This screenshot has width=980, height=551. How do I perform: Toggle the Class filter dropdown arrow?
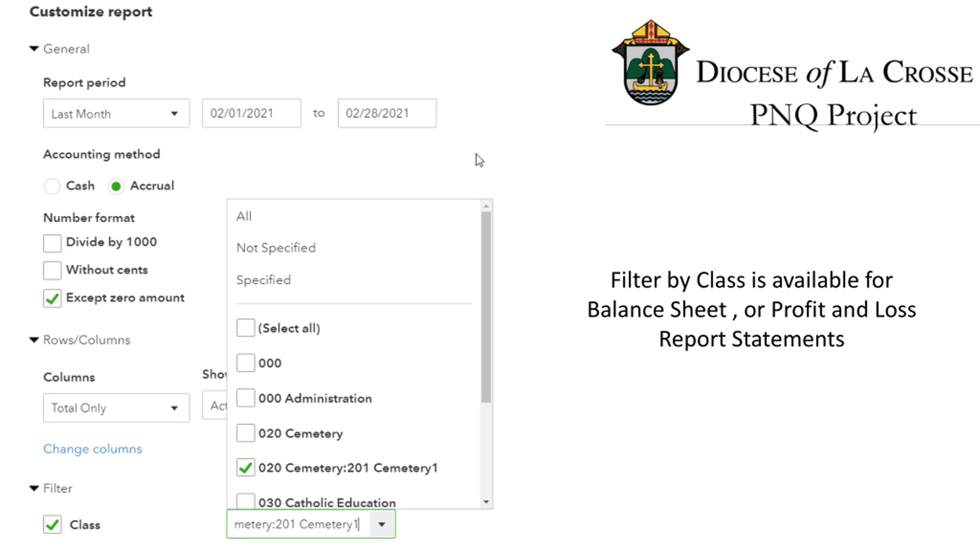382,524
